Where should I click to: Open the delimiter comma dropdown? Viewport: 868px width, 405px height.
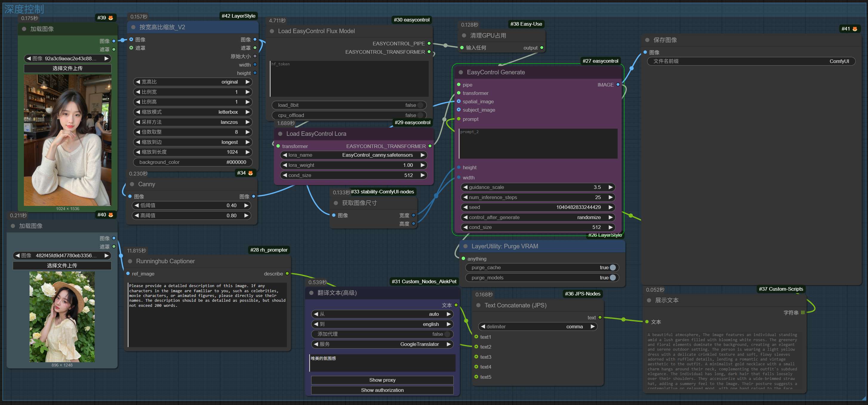coord(538,327)
